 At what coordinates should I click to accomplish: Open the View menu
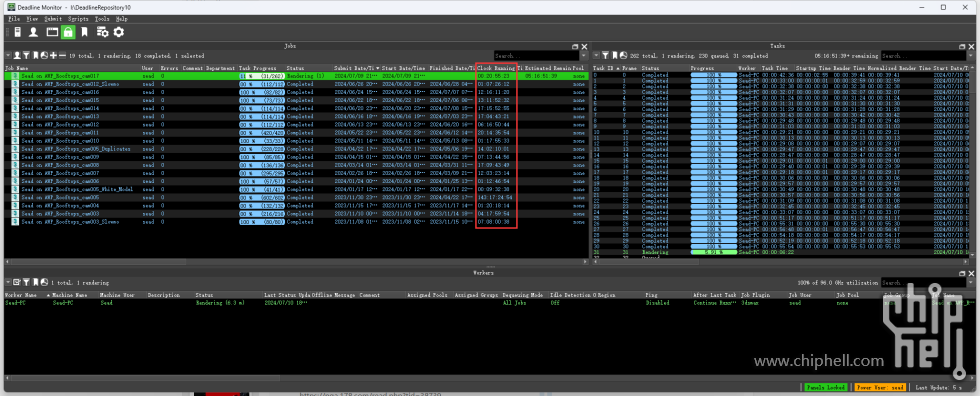[x=32, y=19]
